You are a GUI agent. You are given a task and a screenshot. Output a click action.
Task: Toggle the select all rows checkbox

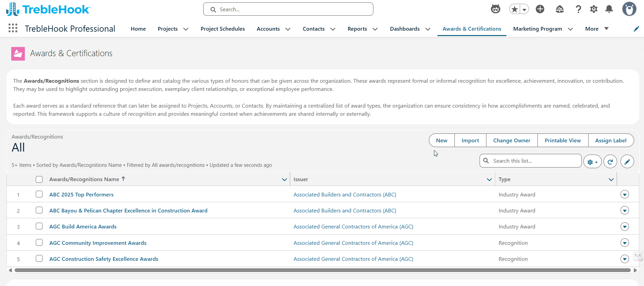[x=39, y=179]
